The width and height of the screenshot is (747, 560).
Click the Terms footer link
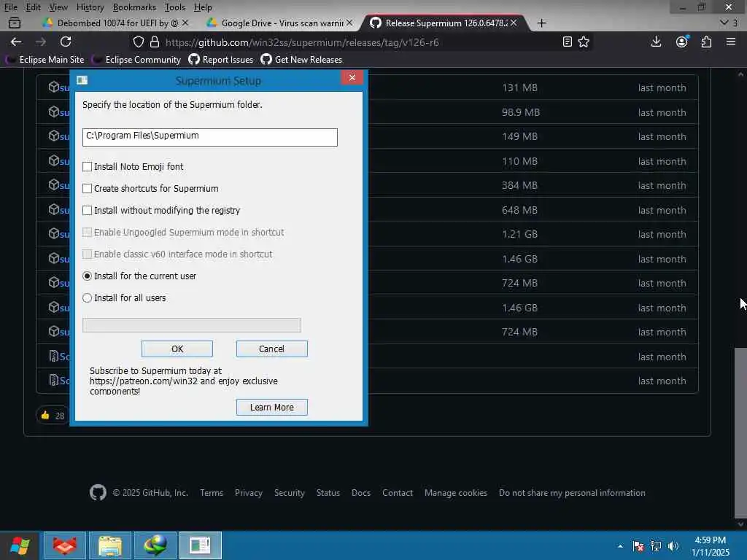tap(212, 493)
